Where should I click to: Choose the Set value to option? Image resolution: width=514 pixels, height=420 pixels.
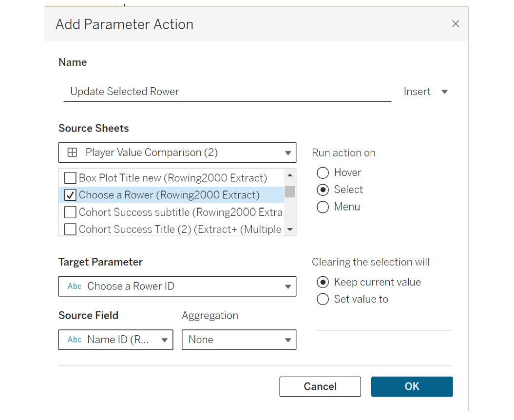tap(323, 299)
